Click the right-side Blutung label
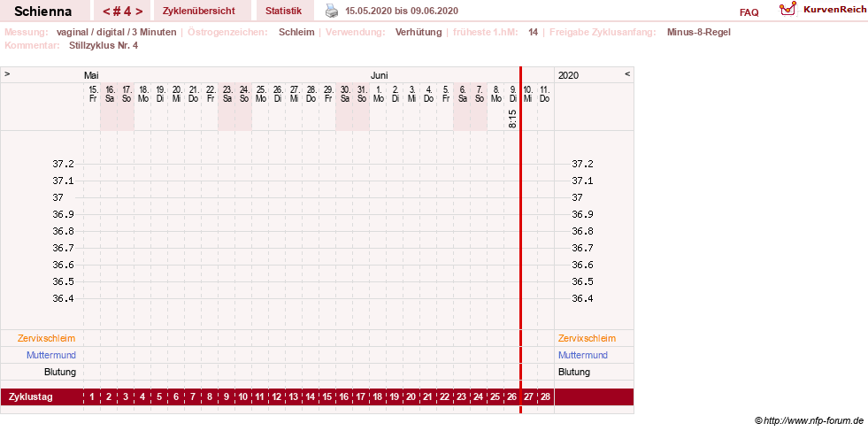Viewport: 868px width, 431px height. coord(574,372)
